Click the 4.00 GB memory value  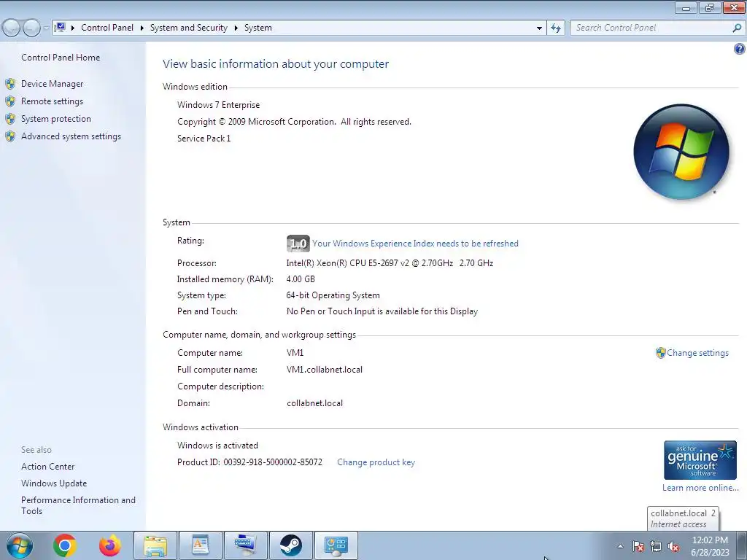(300, 279)
